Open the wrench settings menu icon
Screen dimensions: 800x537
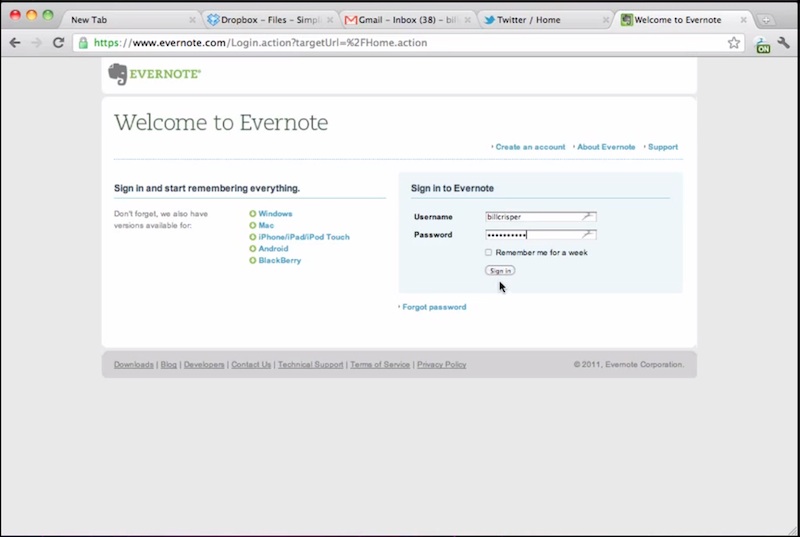point(783,43)
